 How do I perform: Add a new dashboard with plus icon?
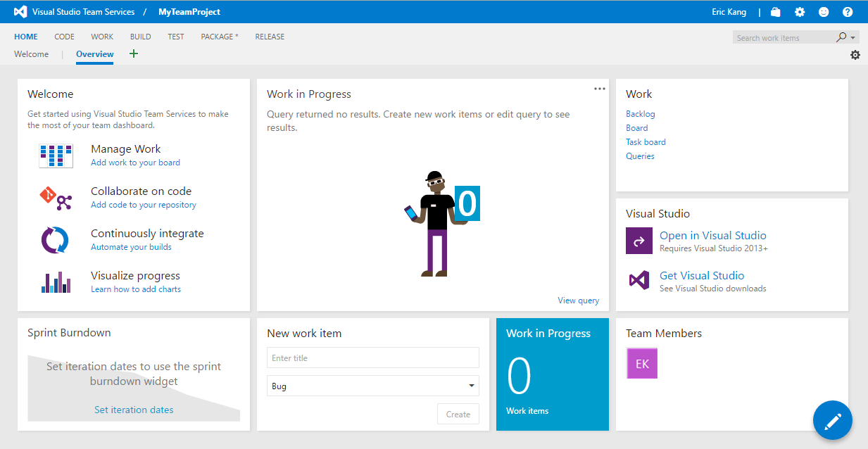pyautogui.click(x=134, y=54)
